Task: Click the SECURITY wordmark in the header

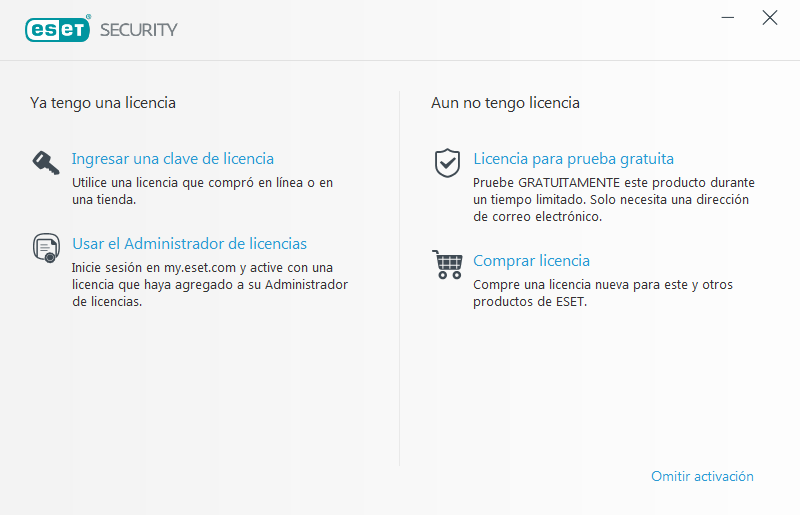Action: click(139, 30)
